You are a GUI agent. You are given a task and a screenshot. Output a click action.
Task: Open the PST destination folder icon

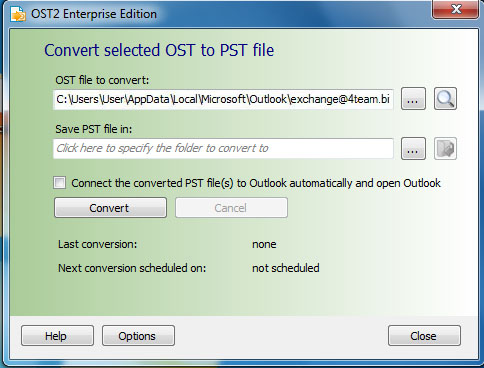445,148
